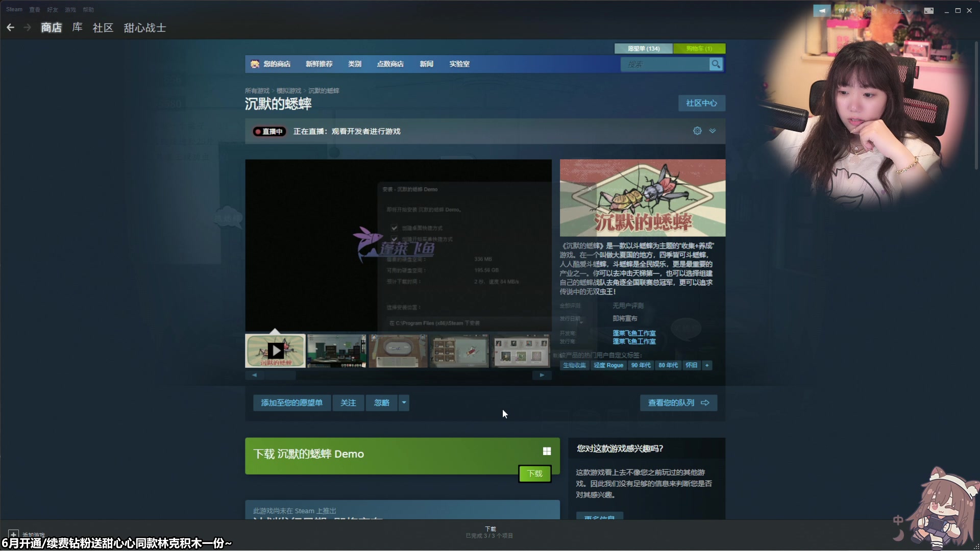Click the 忽略 ignore button
This screenshot has height=551, width=980.
point(382,403)
